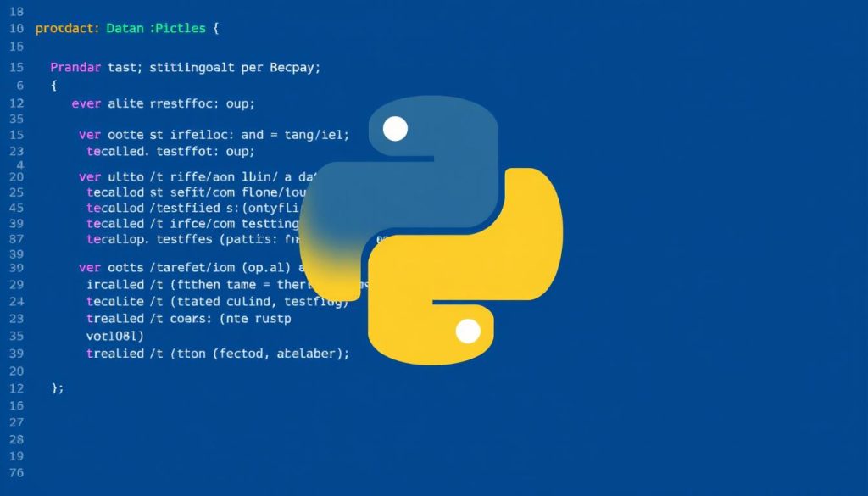Select the line 'Prandar tast; stitiingoalt per Becpay;'

pos(186,68)
